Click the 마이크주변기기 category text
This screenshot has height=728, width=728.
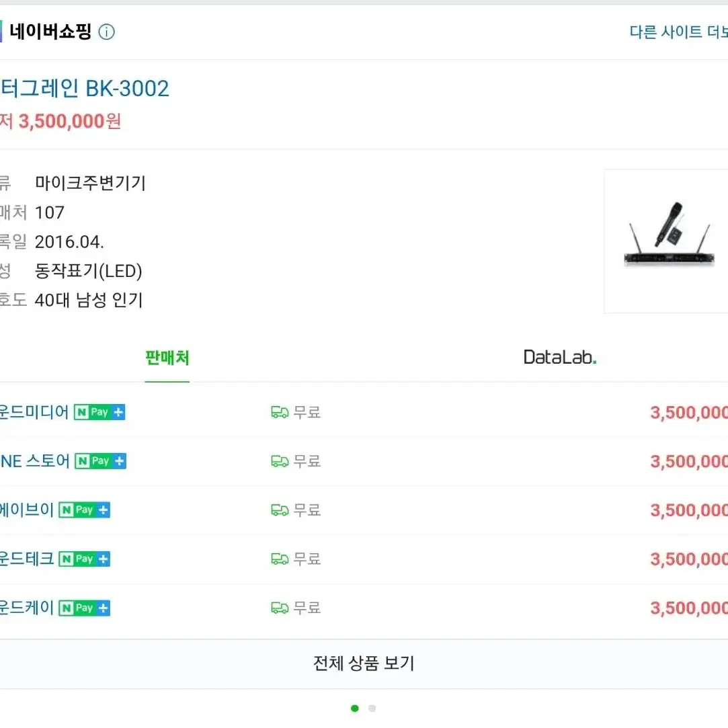click(x=90, y=183)
